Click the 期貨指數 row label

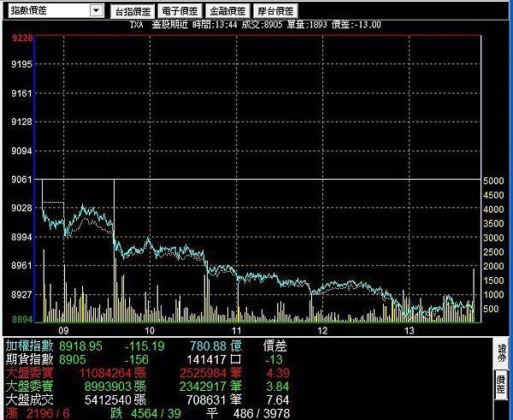click(29, 359)
